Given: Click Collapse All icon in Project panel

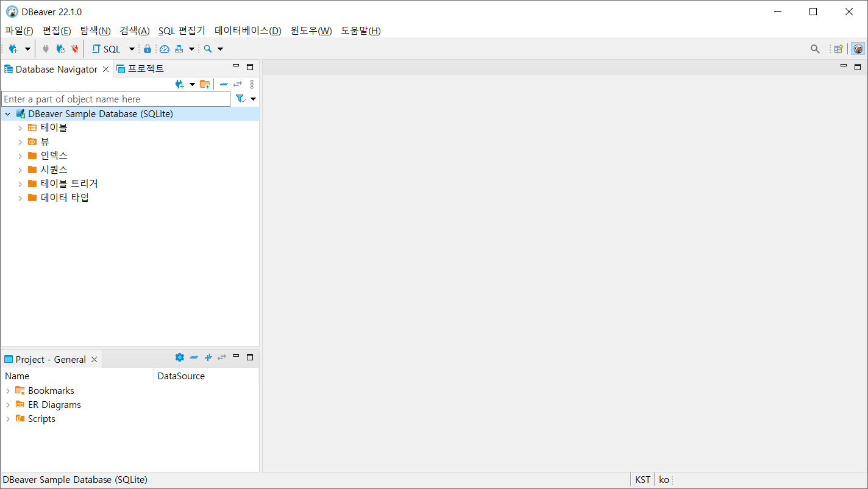Looking at the screenshot, I should coord(194,357).
